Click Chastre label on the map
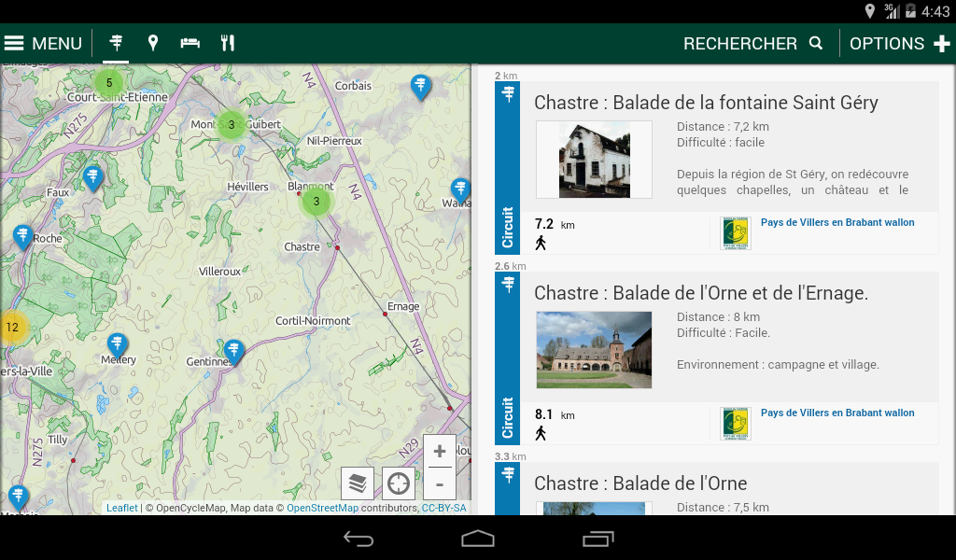956x560 pixels. click(x=302, y=246)
